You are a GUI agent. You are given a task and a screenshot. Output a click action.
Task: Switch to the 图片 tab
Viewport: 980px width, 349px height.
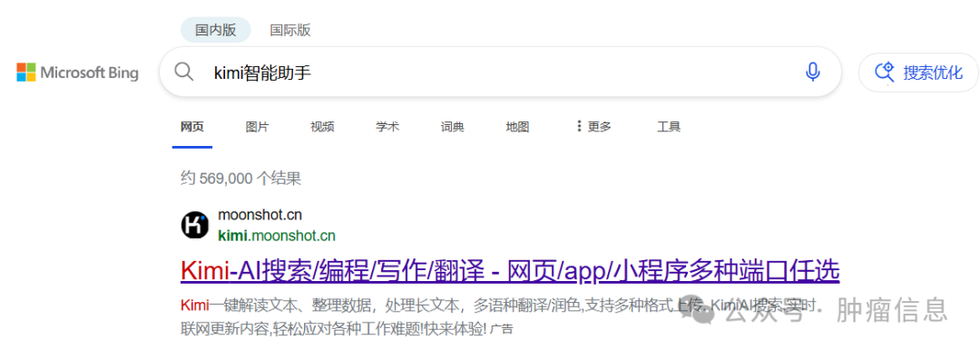coord(257,127)
